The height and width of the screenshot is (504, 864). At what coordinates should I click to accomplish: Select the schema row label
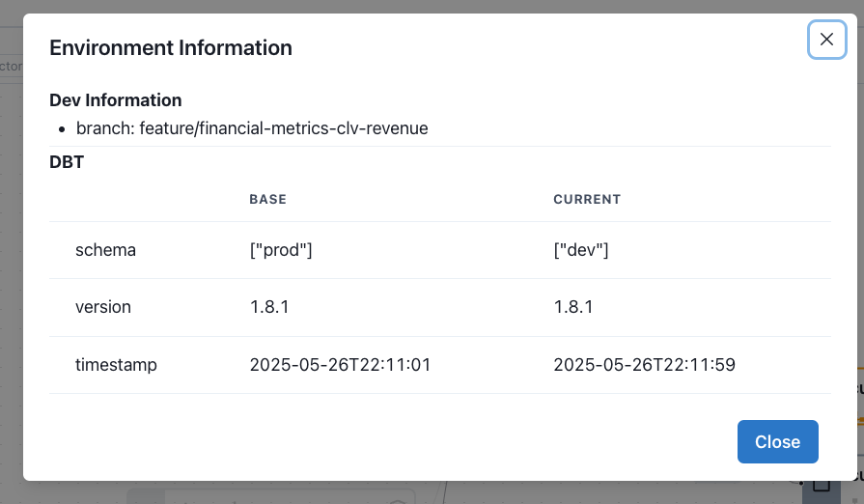coord(105,250)
